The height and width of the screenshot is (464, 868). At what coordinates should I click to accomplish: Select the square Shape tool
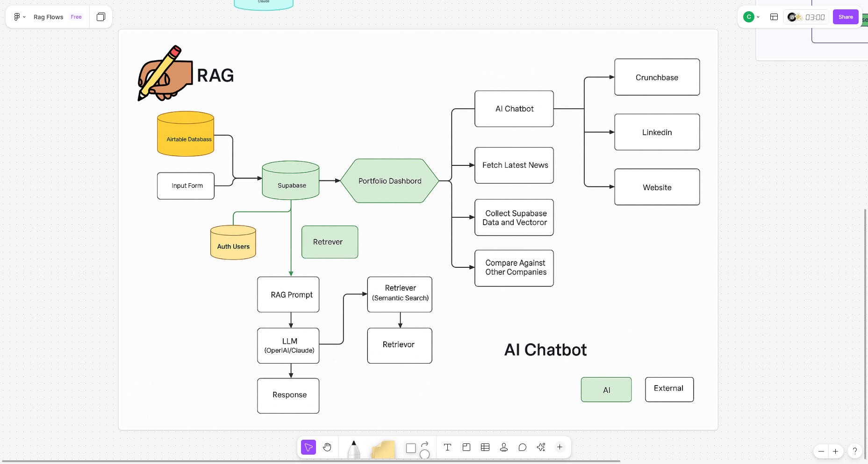tap(411, 448)
